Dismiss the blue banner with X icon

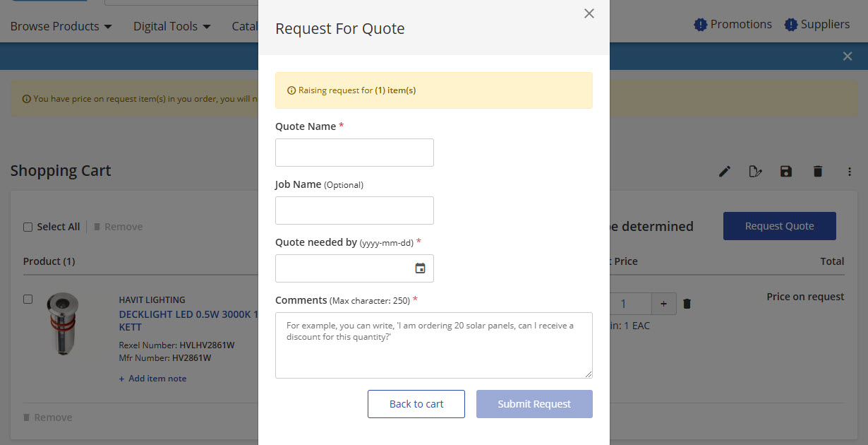[848, 57]
